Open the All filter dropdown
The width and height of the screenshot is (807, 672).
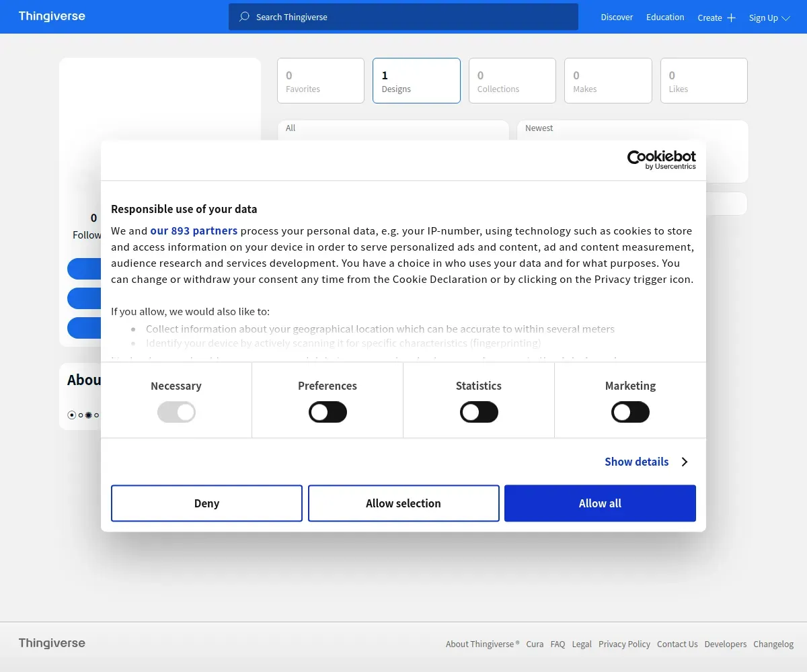click(x=393, y=130)
